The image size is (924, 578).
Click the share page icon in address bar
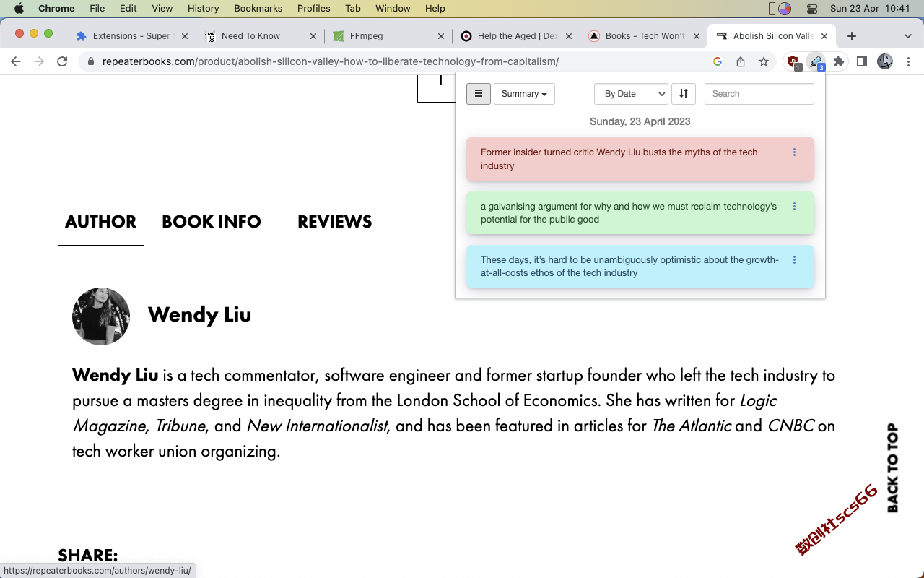coord(741,62)
